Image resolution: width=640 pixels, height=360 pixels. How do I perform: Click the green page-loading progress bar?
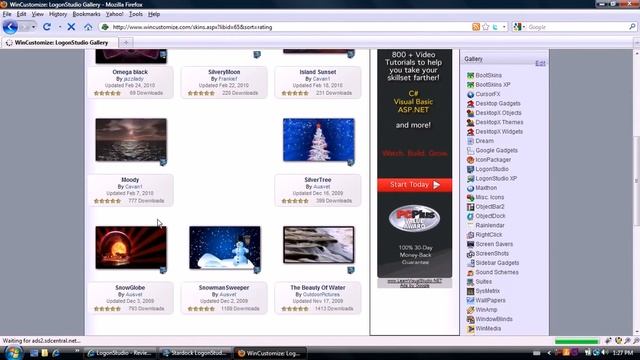576,341
